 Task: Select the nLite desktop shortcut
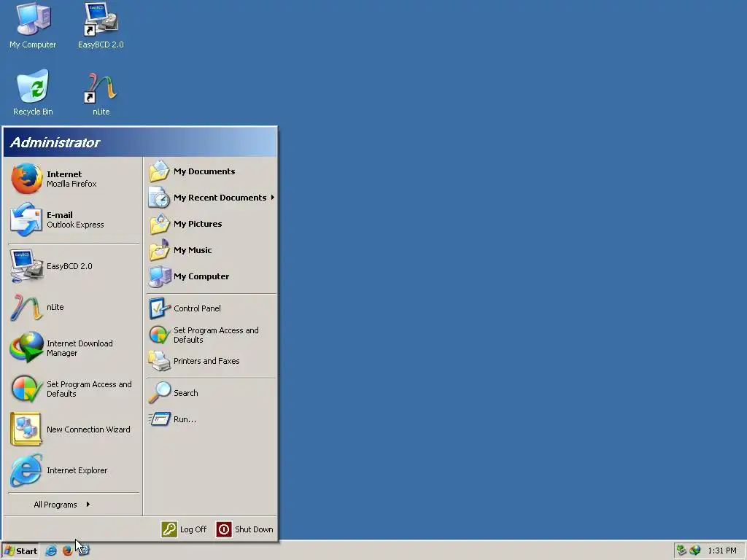pos(101,93)
